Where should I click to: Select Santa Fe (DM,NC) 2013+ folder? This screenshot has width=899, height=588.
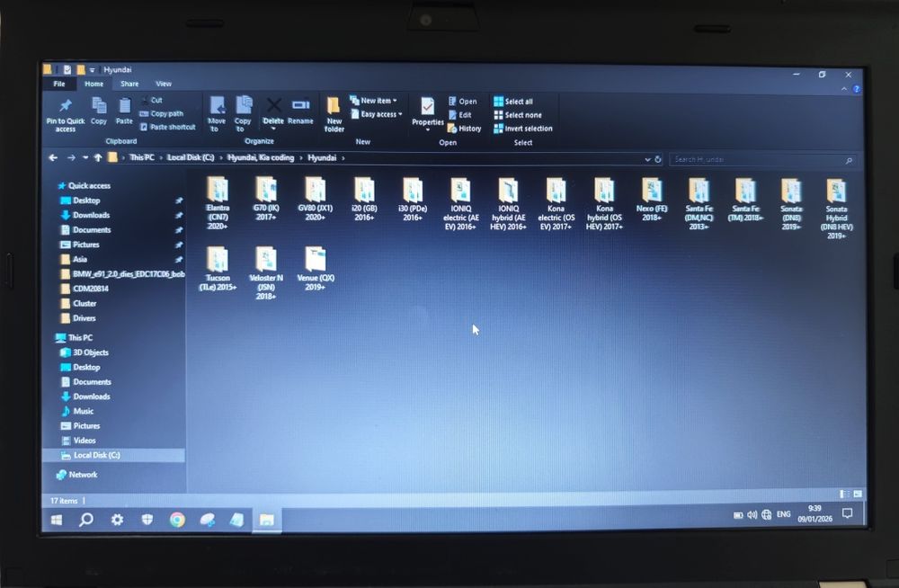pos(699,204)
